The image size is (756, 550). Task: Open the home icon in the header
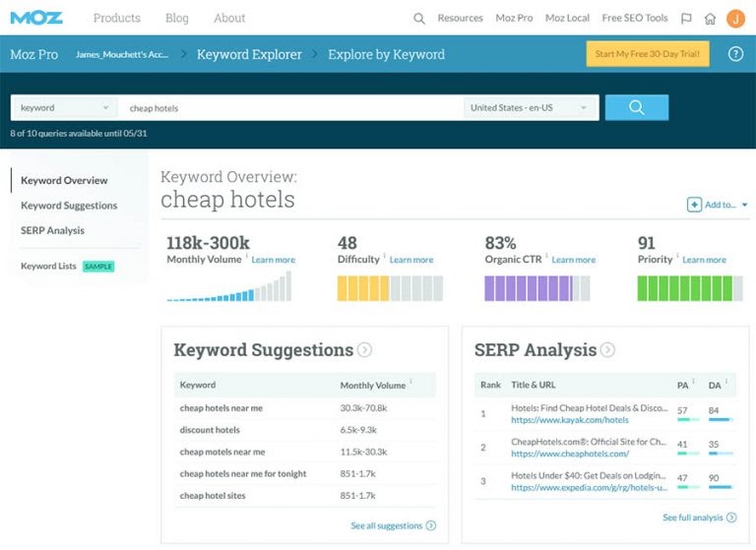click(x=710, y=19)
